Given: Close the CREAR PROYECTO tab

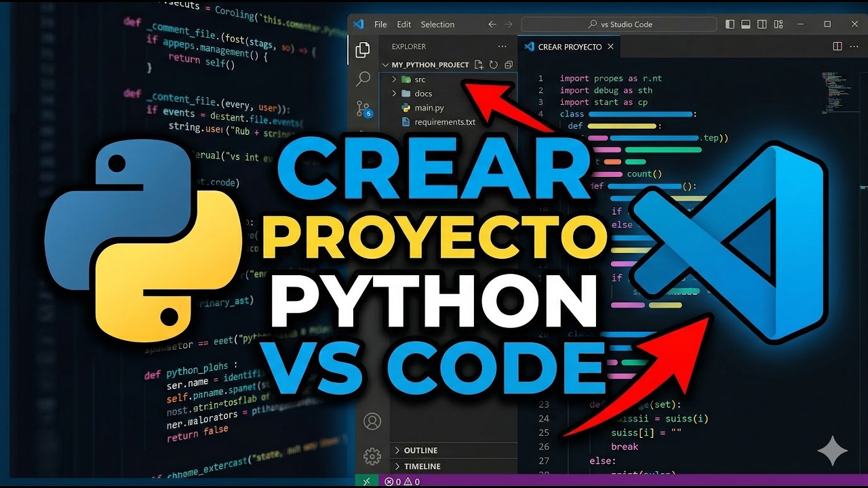Looking at the screenshot, I should 610,47.
